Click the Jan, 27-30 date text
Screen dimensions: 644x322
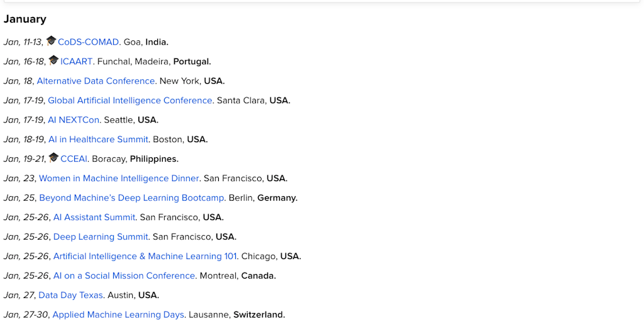25,315
